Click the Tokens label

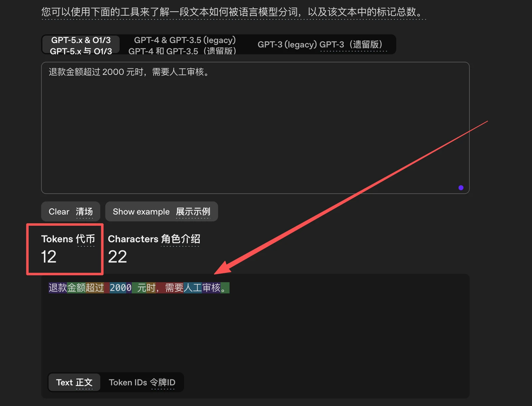68,239
